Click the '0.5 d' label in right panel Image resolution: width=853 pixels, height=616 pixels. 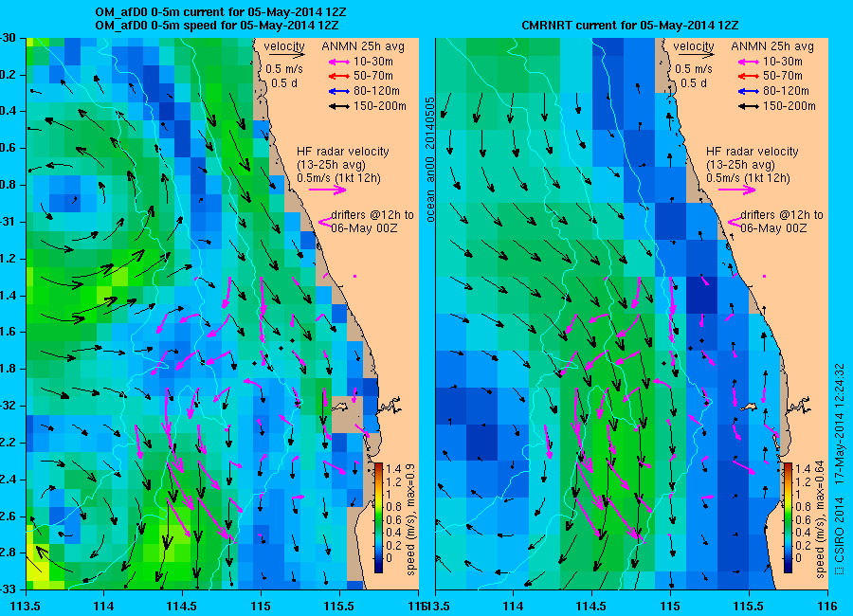tap(694, 83)
